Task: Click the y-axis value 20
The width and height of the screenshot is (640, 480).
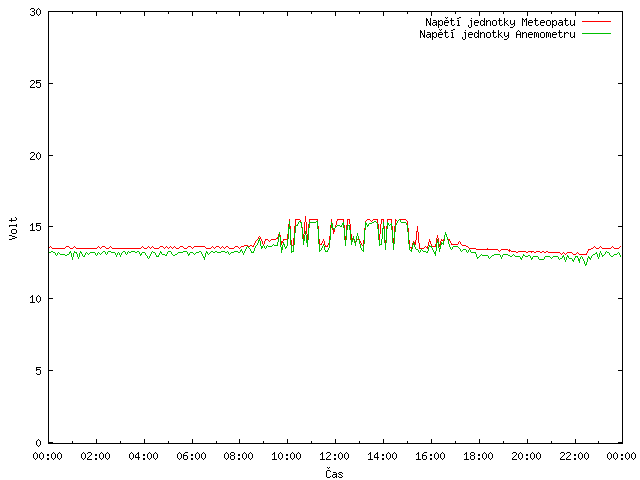Action: click(x=36, y=156)
